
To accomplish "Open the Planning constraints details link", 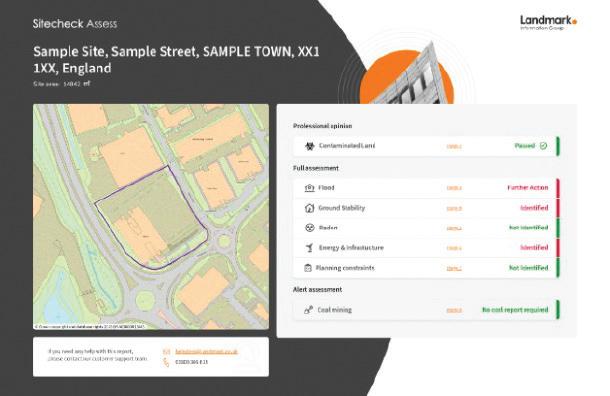I will [454, 268].
